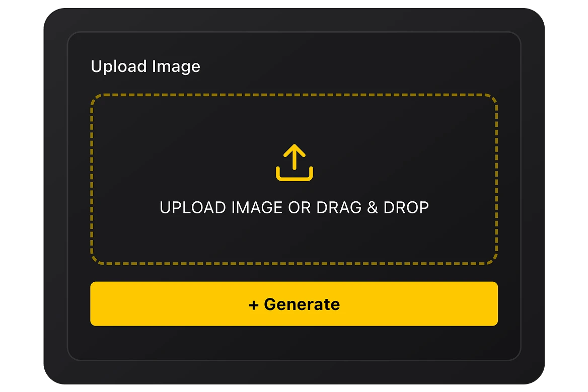This screenshot has height=392, width=588.
Task: Click the UPLOAD IMAGE words in dropzone
Action: pyautogui.click(x=221, y=208)
